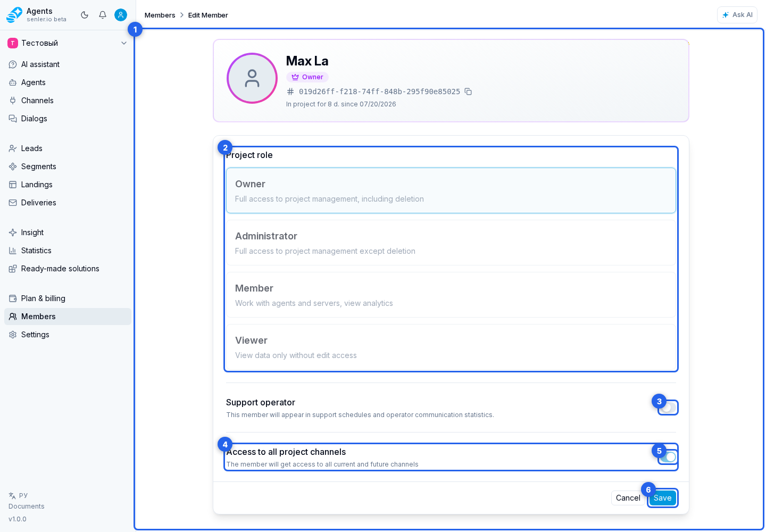Open the Members sidebar menu item
This screenshot has width=766, height=532.
(x=68, y=317)
